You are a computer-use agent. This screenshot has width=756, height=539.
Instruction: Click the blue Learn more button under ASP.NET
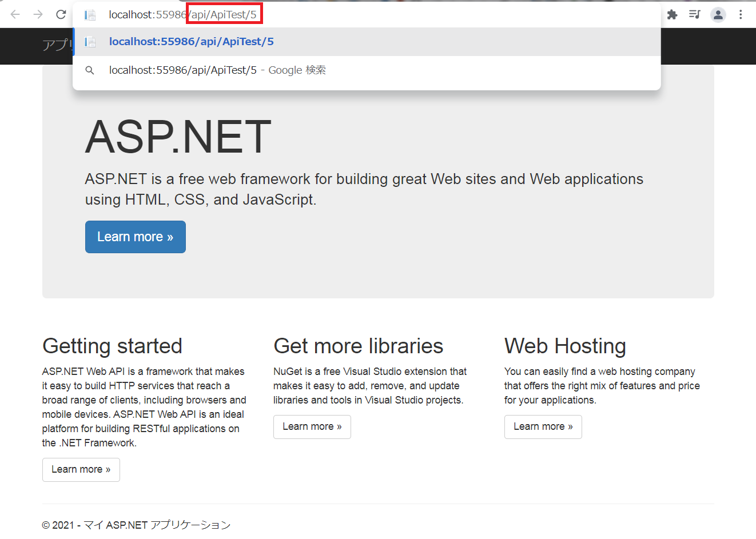(135, 237)
